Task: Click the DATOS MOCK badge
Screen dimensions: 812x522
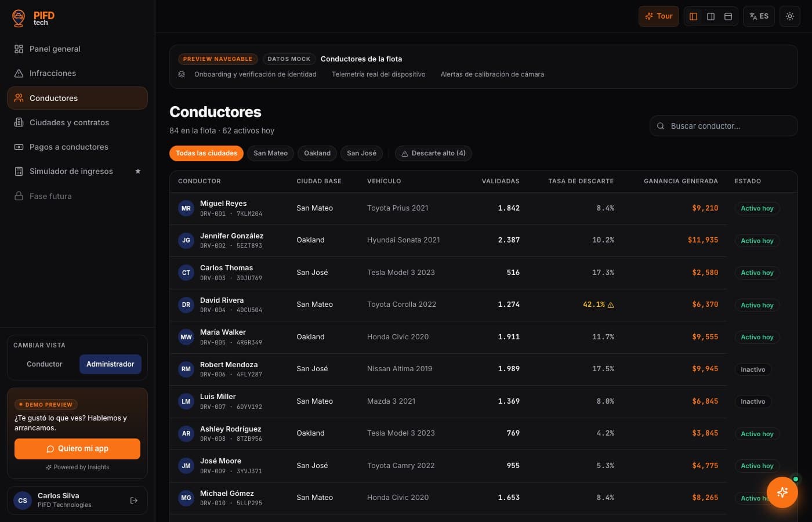Action: (289, 59)
